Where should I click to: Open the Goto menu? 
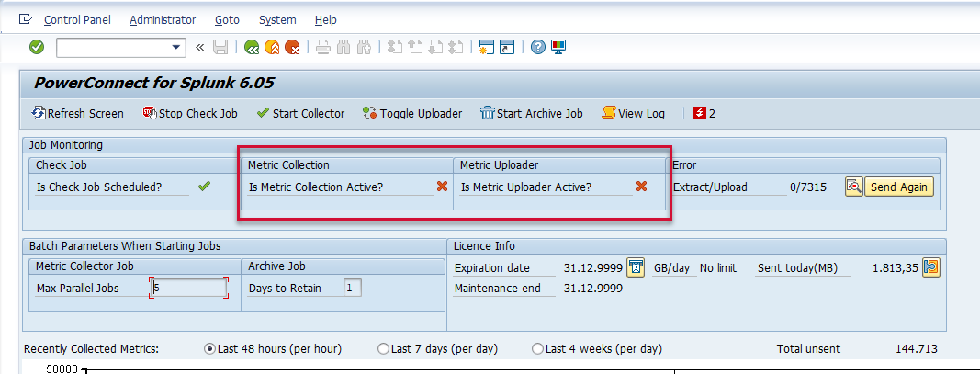click(227, 19)
